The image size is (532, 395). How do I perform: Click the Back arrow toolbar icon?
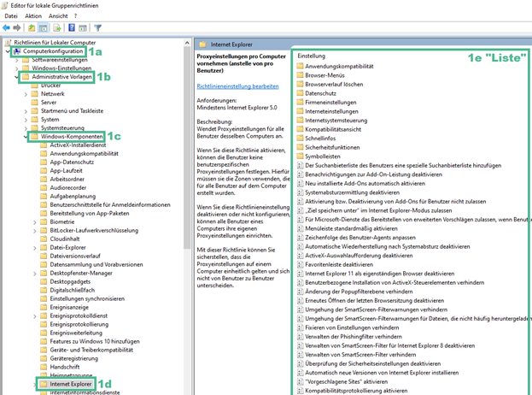point(7,27)
